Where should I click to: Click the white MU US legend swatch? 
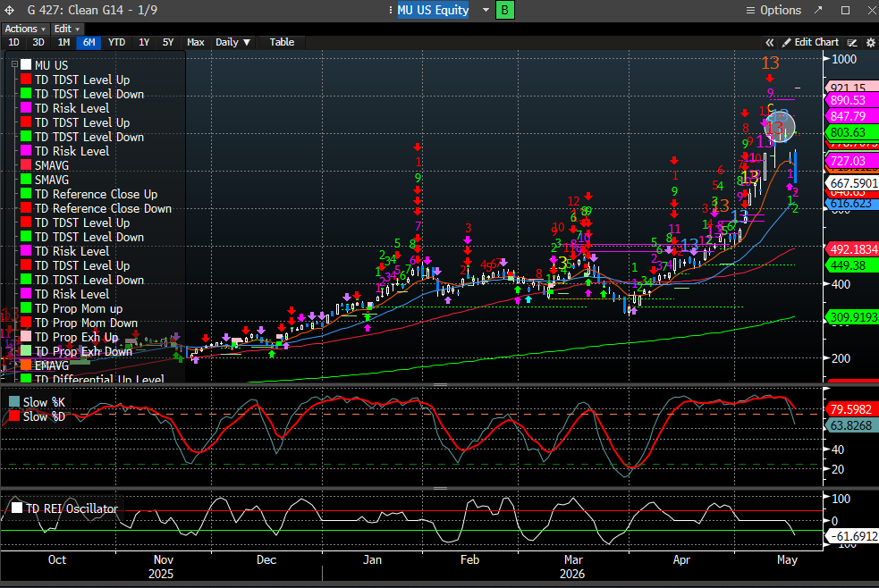[26, 65]
